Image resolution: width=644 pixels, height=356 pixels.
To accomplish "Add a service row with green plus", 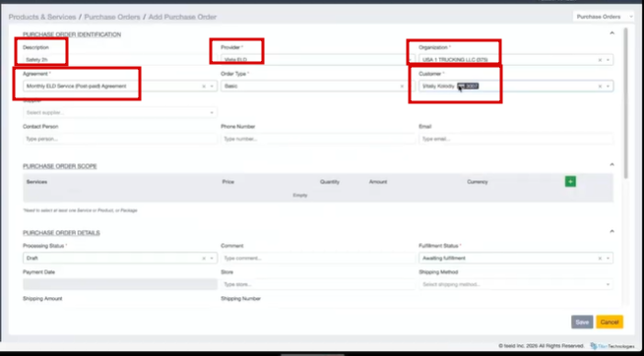I will click(x=570, y=181).
